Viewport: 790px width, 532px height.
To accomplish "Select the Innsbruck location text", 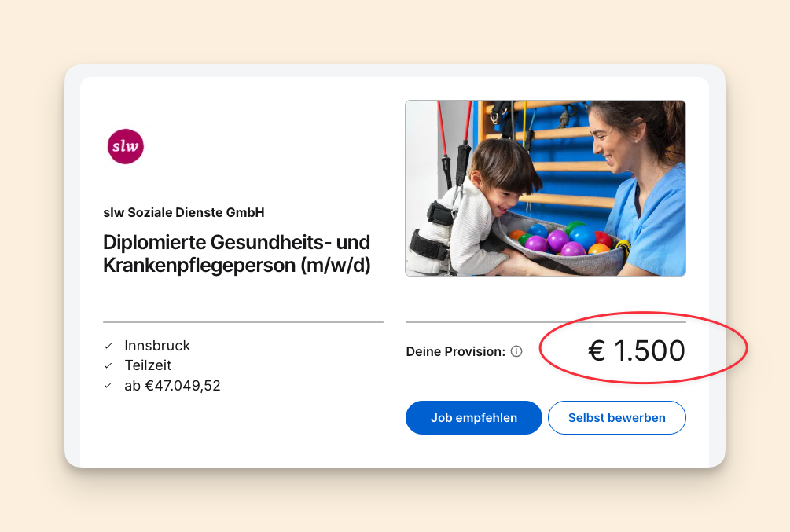I will pyautogui.click(x=157, y=346).
